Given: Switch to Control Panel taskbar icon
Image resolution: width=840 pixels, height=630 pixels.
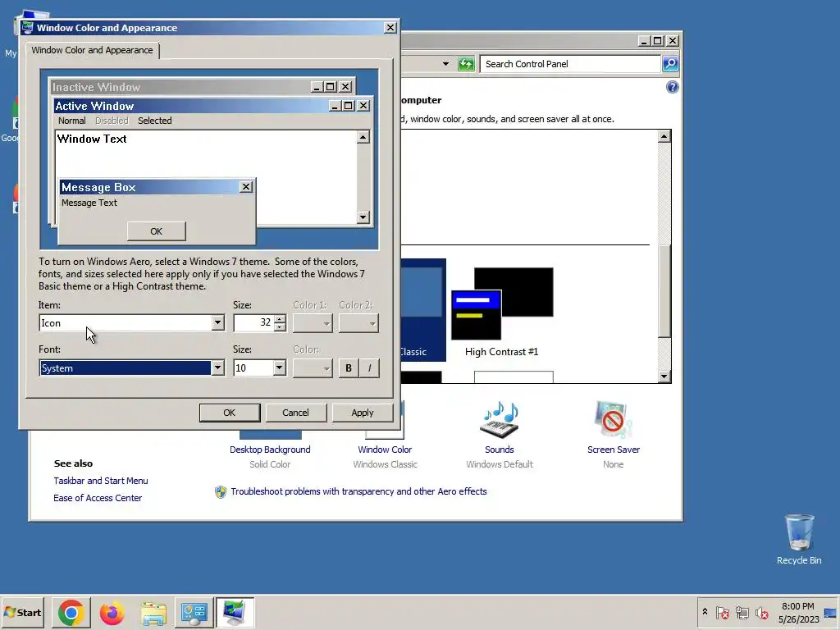Looking at the screenshot, I should click(x=194, y=612).
